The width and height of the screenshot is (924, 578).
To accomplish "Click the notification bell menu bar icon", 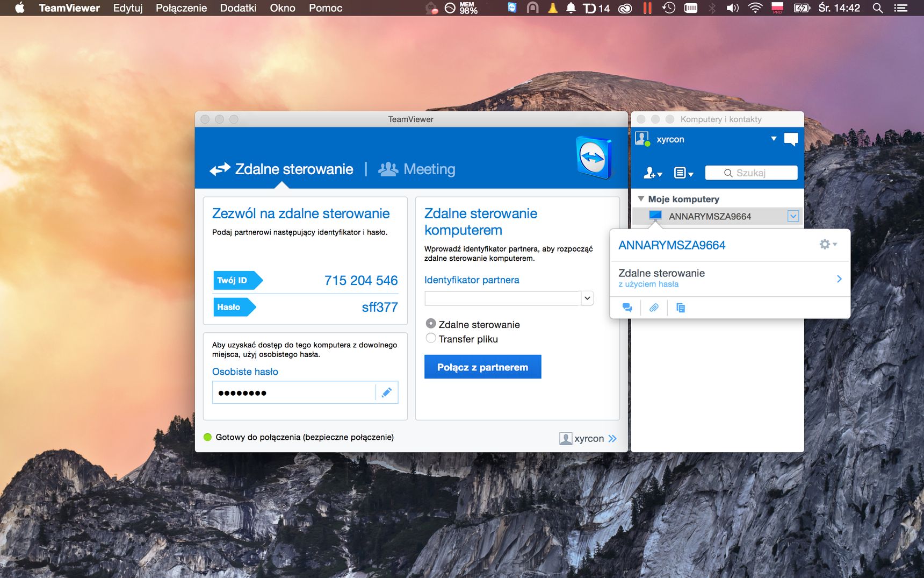I will click(x=571, y=8).
